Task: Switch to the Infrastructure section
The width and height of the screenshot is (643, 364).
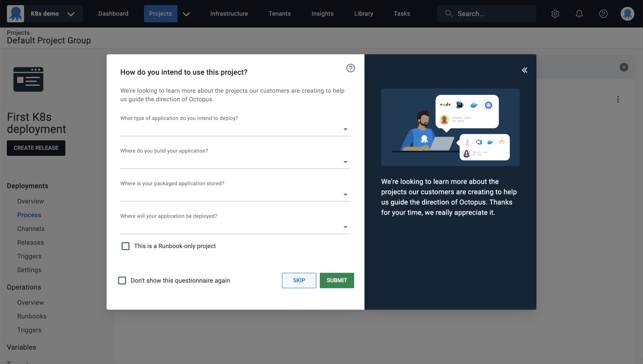Action: point(229,13)
